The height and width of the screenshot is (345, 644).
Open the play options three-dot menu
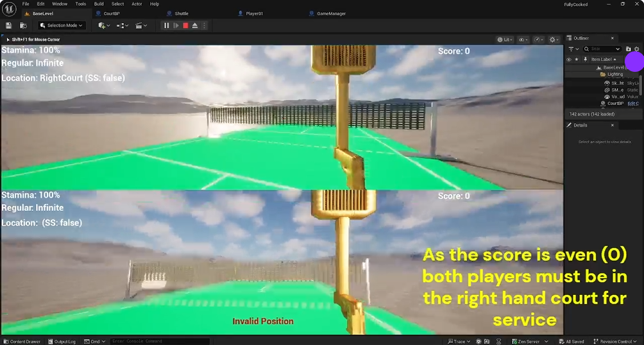[x=204, y=26]
